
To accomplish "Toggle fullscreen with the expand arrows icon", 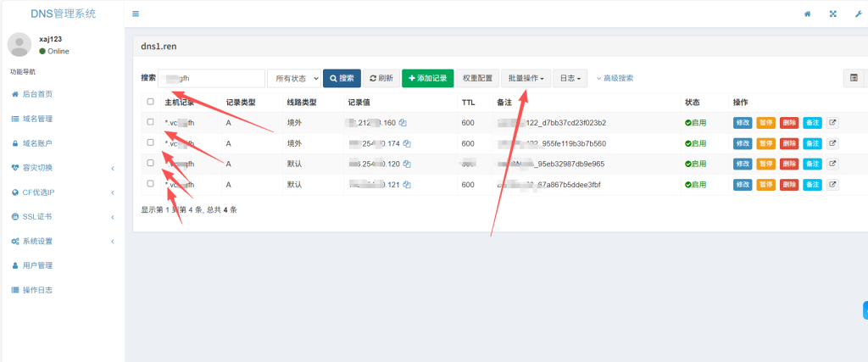I will [832, 14].
